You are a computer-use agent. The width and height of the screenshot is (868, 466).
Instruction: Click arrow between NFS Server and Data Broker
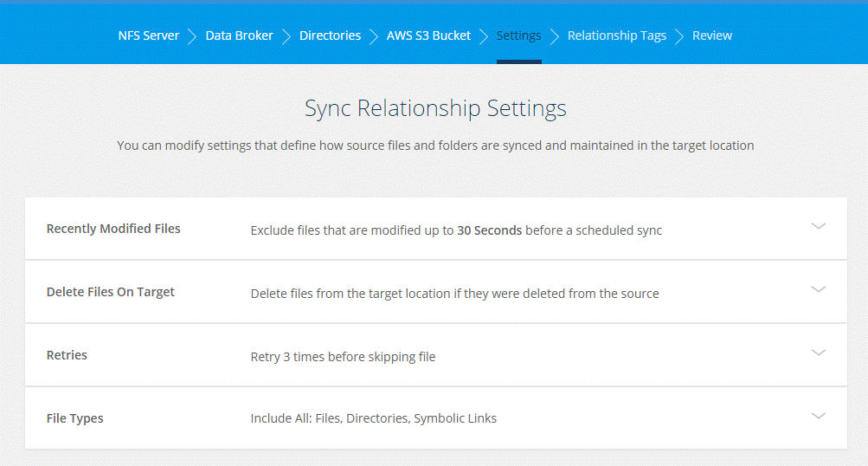point(192,36)
